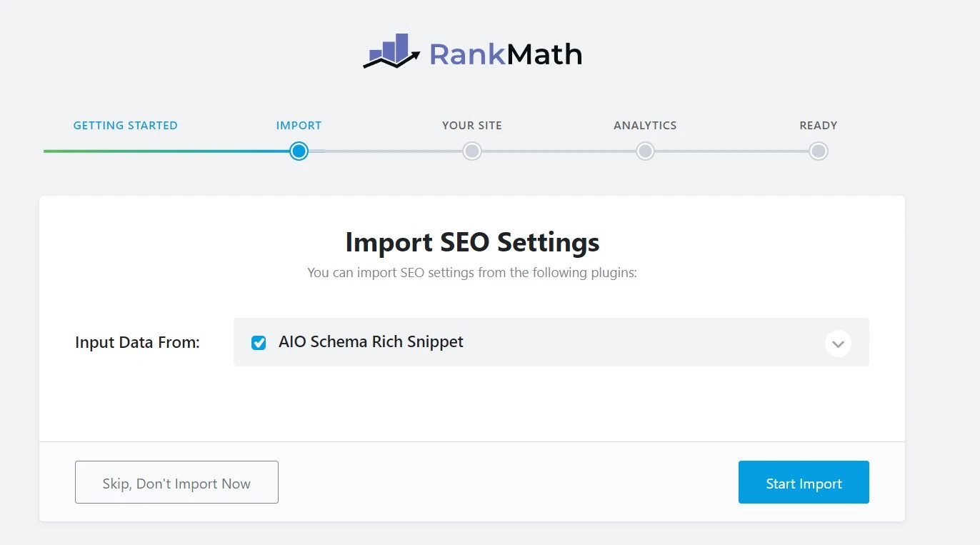This screenshot has width=980, height=545.
Task: Click the completed green progress bar segment
Action: point(143,151)
